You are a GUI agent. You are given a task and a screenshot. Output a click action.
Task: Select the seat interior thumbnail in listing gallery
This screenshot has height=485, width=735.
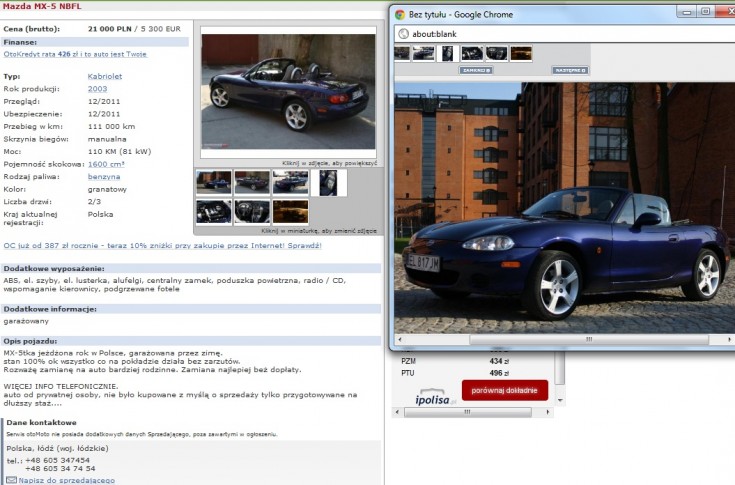point(329,183)
